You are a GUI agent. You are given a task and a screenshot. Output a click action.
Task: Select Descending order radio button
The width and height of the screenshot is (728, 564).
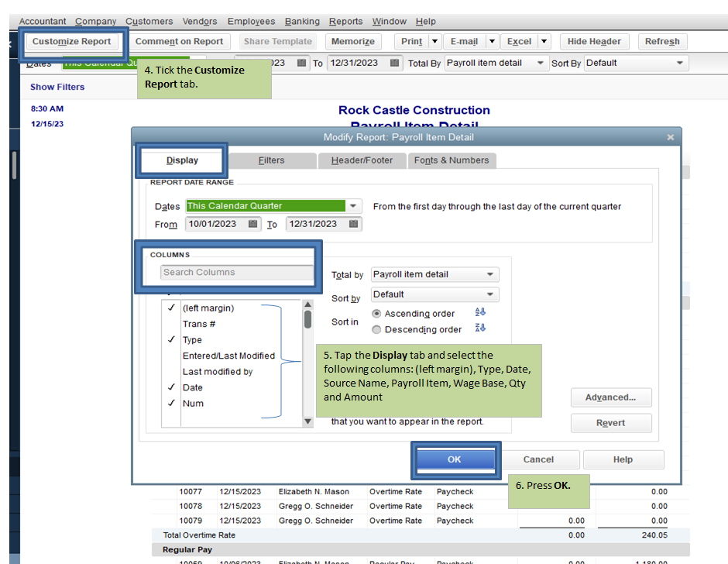pyautogui.click(x=376, y=329)
